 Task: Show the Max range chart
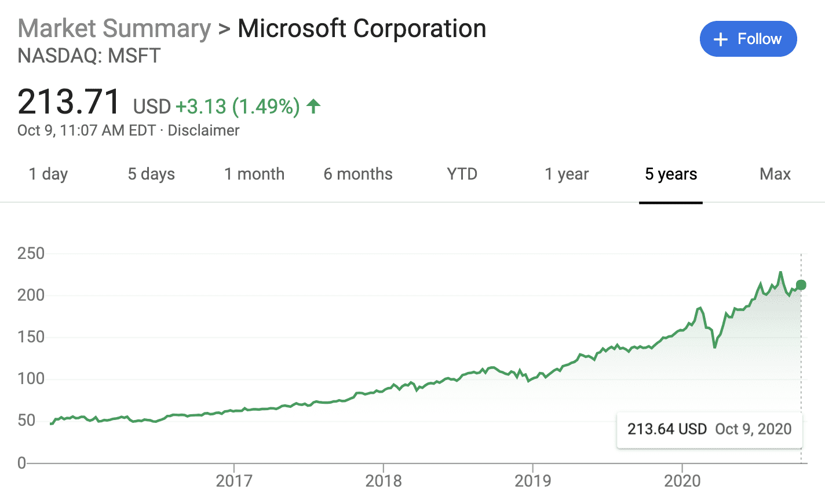pos(775,174)
